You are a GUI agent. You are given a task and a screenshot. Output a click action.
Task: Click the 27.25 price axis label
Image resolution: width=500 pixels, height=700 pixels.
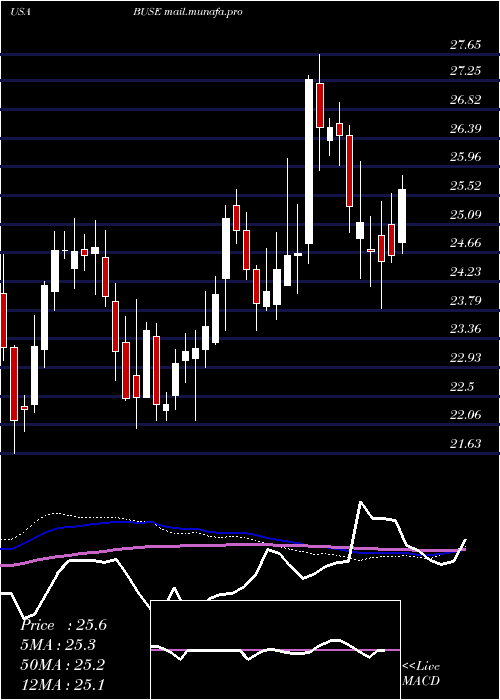point(465,71)
